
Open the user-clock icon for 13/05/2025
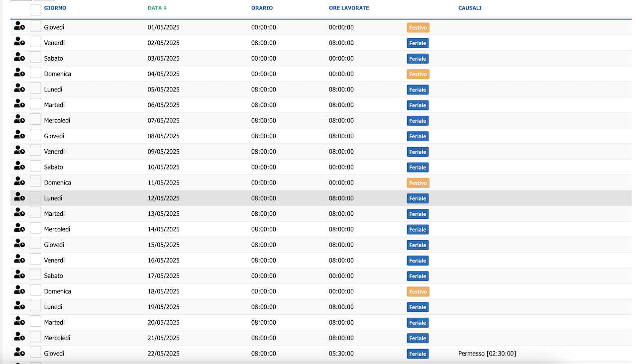point(19,212)
